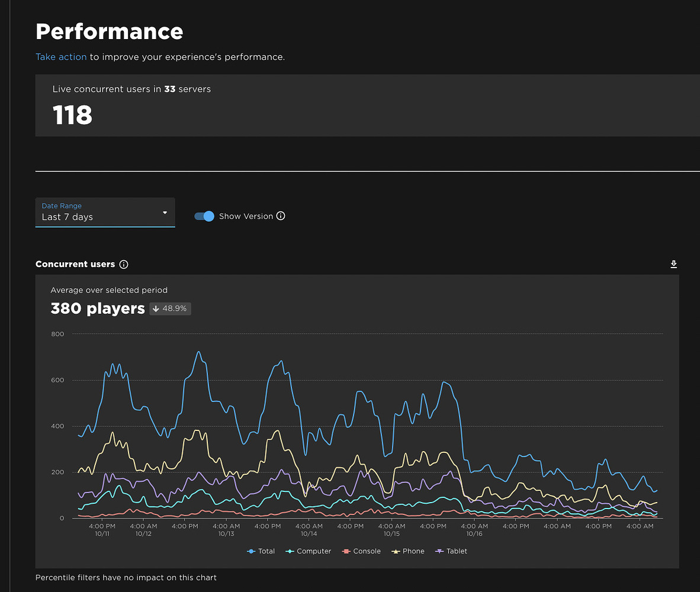Click the yellow Phone legend marker
The height and width of the screenshot is (592, 700).
[x=394, y=551]
